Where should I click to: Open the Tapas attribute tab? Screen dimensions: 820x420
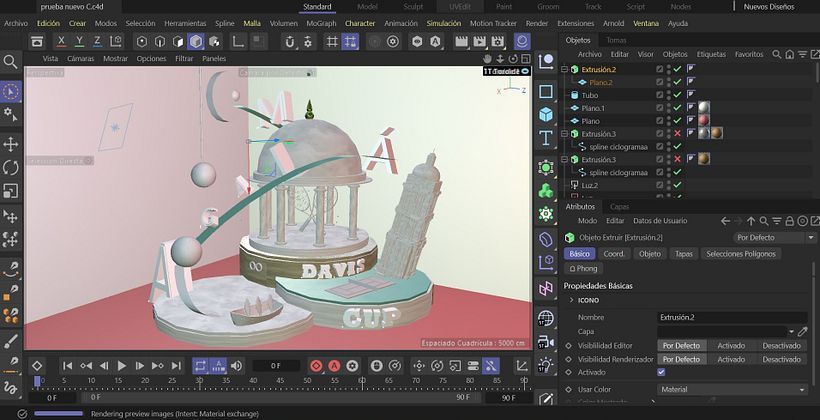(x=684, y=254)
